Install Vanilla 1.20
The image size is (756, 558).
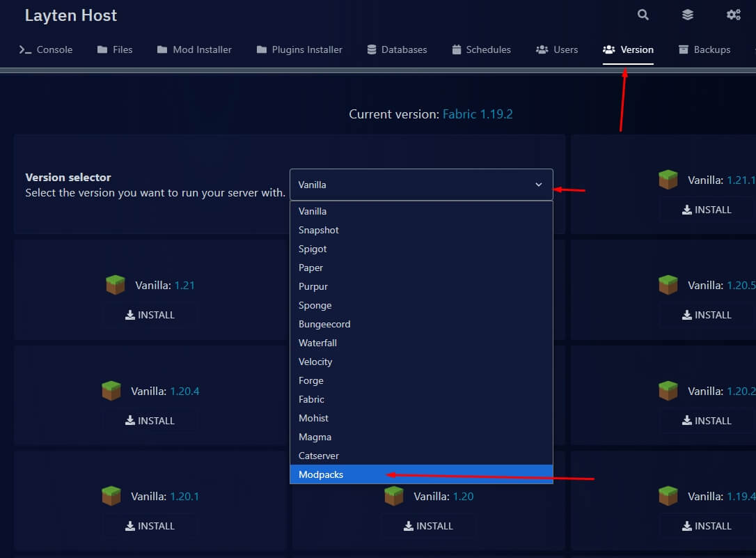tap(427, 526)
